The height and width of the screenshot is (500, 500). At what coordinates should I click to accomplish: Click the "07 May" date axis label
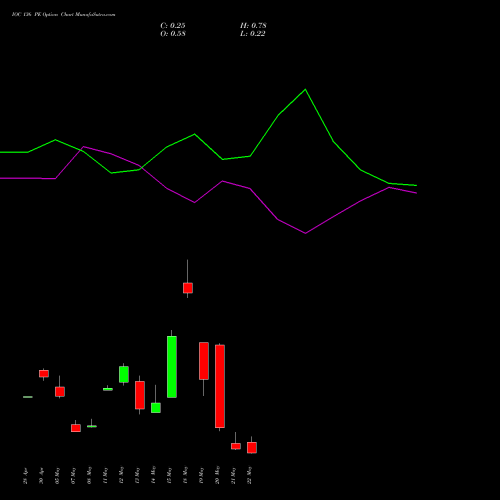point(74,476)
